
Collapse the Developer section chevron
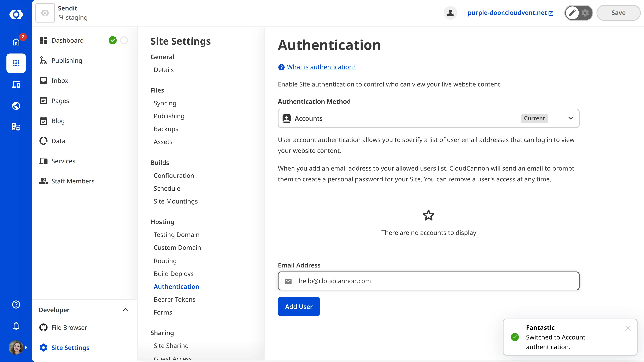point(126,310)
